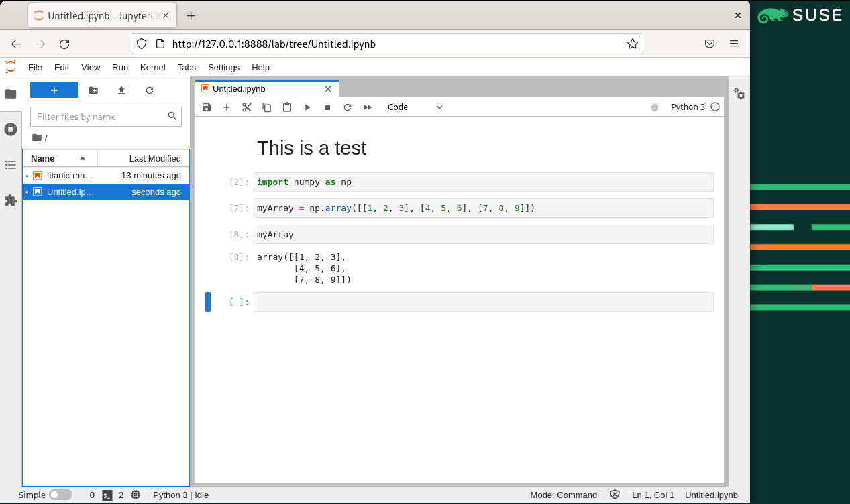
Task: Interrupt the kernel with the stop icon
Action: (x=327, y=107)
